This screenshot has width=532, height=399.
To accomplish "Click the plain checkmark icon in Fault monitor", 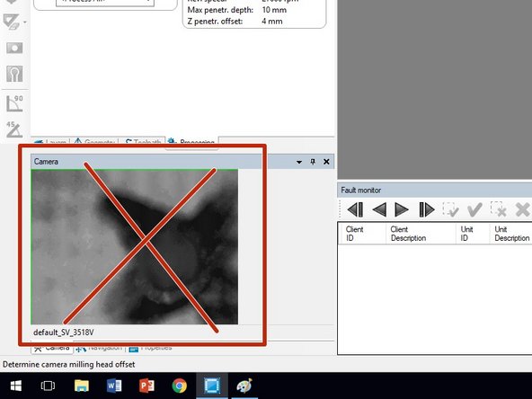I will pyautogui.click(x=474, y=209).
